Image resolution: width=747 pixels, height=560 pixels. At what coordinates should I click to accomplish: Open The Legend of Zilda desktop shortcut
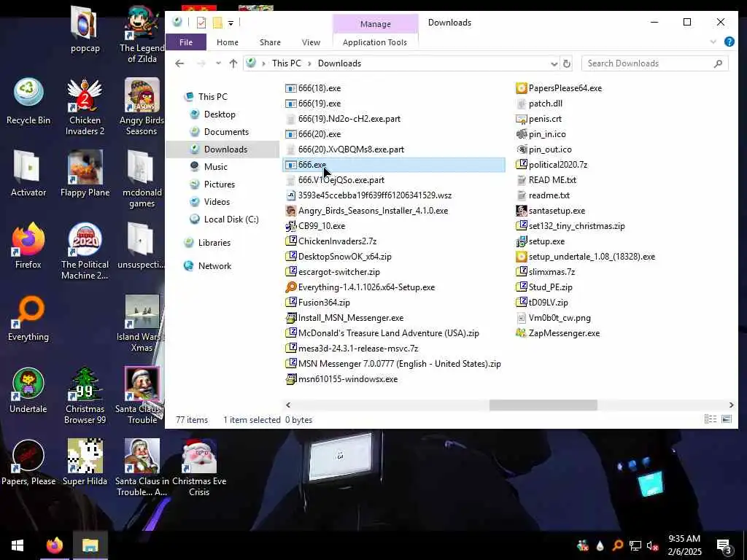click(142, 34)
